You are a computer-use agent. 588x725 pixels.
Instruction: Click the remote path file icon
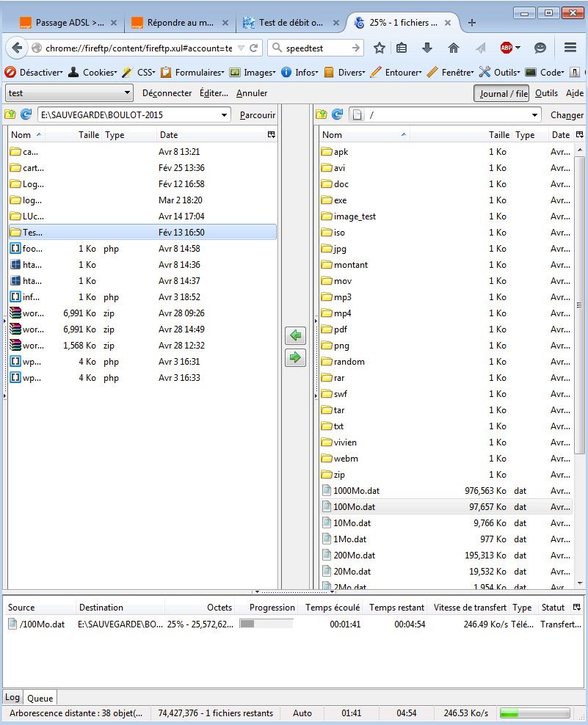(x=357, y=114)
